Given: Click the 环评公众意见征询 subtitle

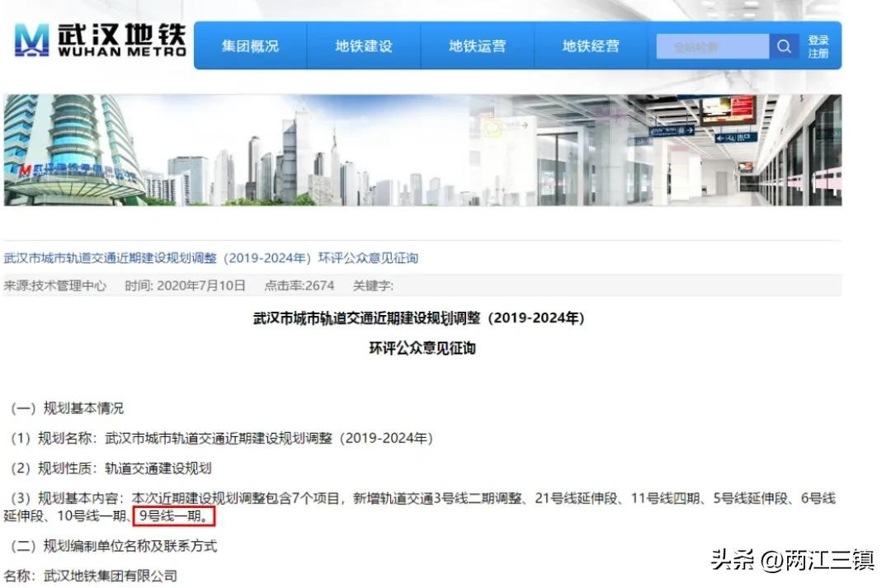Looking at the screenshot, I should pyautogui.click(x=422, y=348).
